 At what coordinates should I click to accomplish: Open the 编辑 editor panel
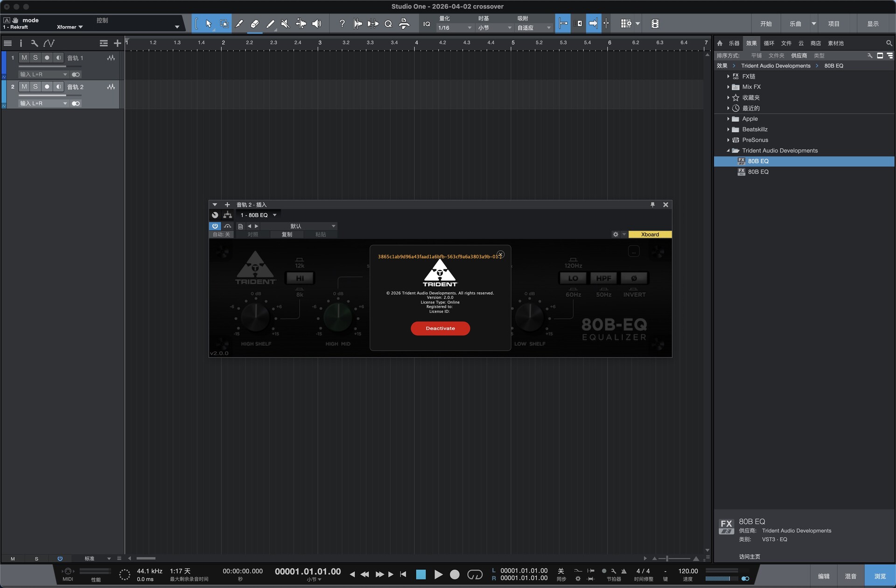click(x=824, y=576)
